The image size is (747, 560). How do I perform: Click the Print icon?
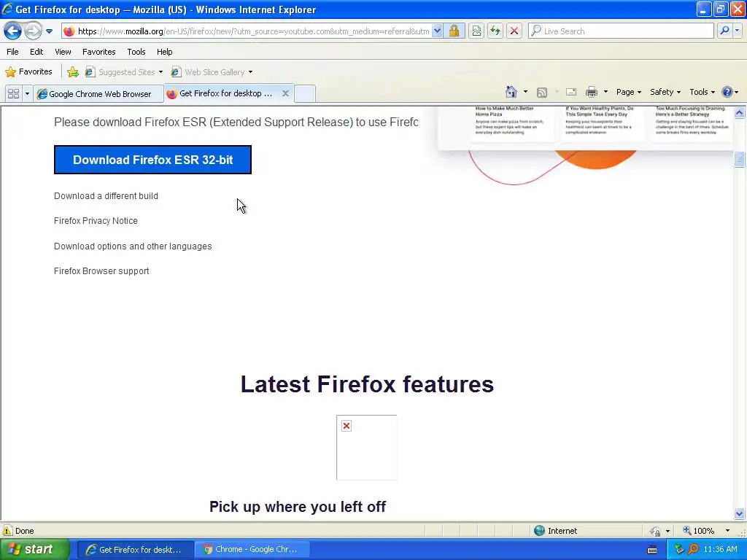(x=591, y=92)
